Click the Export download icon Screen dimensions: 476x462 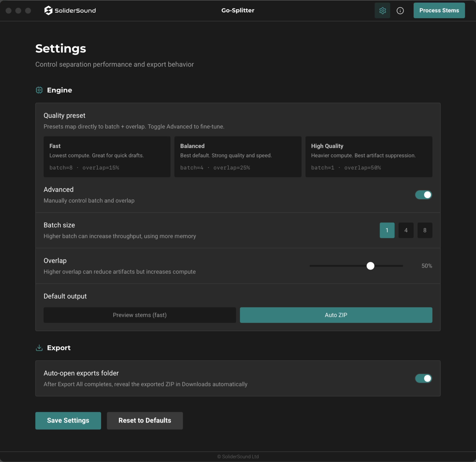(x=39, y=348)
